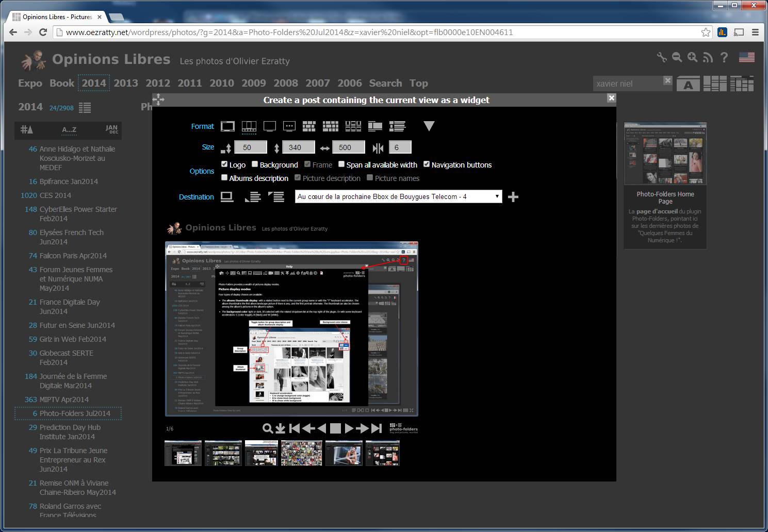Switch language using the US flag
The image size is (768, 532).
coord(746,58)
